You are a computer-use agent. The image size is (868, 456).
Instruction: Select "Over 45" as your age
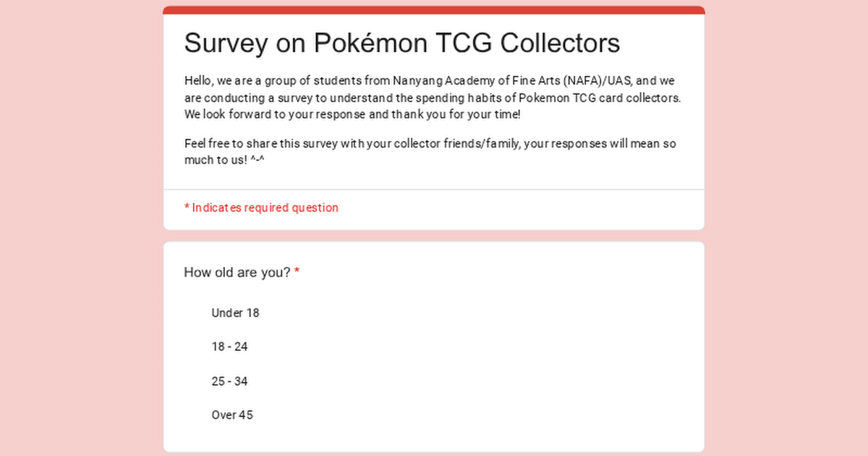click(232, 415)
